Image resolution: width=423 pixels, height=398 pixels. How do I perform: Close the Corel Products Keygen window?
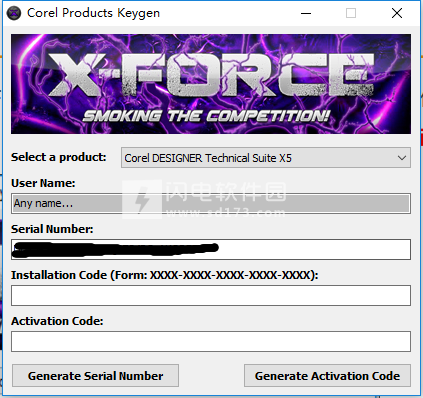point(397,13)
